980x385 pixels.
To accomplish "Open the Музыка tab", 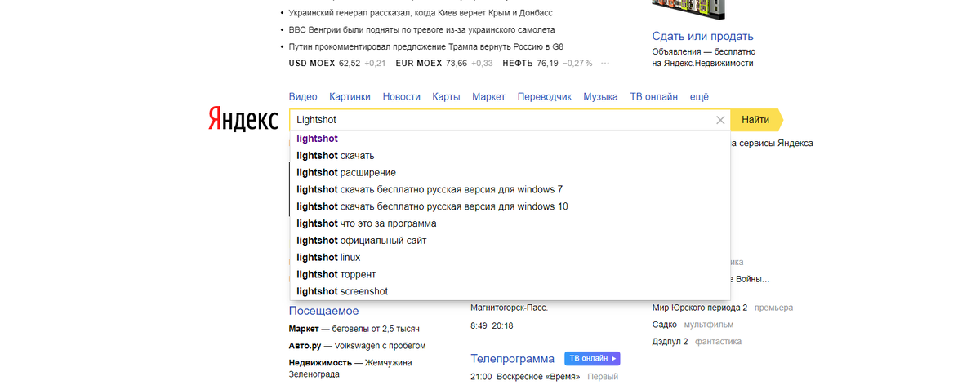I will (601, 96).
